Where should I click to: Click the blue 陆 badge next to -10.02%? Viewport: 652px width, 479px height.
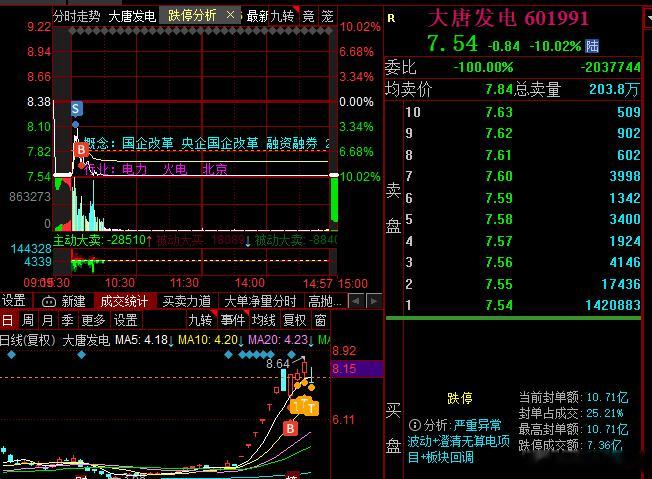[592, 46]
